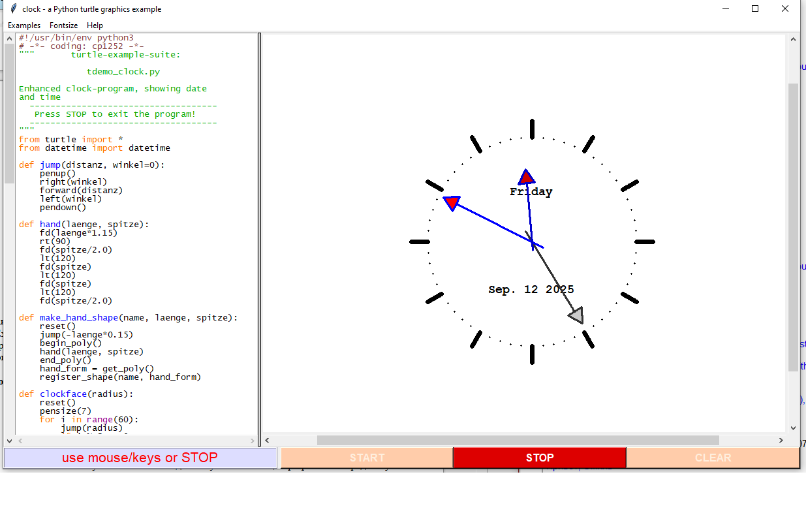Click the code pane horizontal scrollbar right arrow
Screen dimensions: 806x532
pos(253,441)
